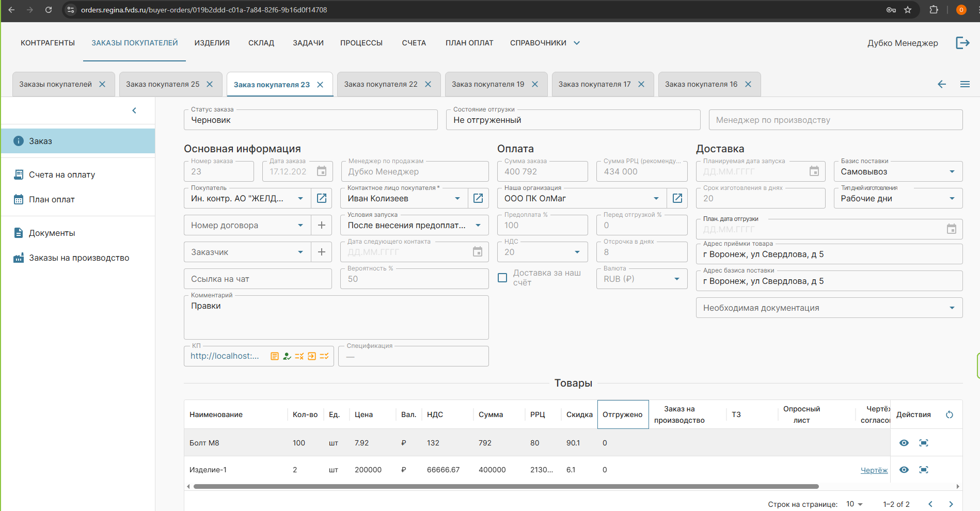Go to Счета на оплату in sidebar
The width and height of the screenshot is (980, 511).
pyautogui.click(x=62, y=174)
